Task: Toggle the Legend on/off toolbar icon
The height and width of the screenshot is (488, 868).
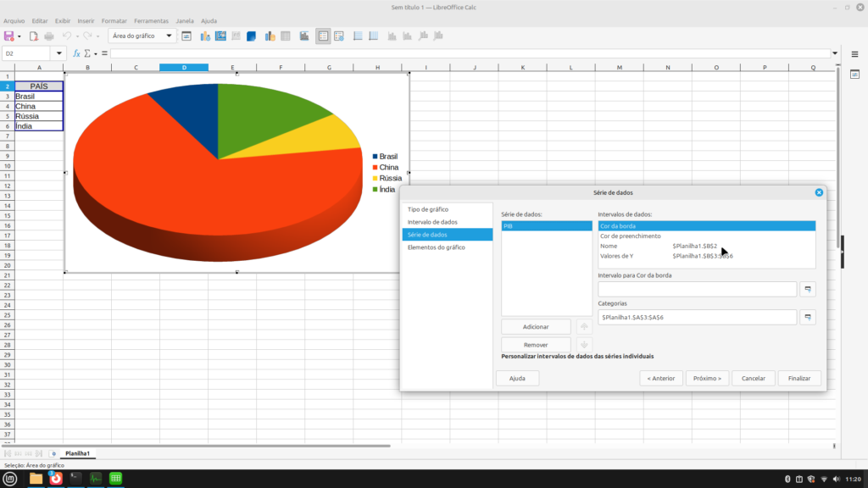Action: point(322,36)
